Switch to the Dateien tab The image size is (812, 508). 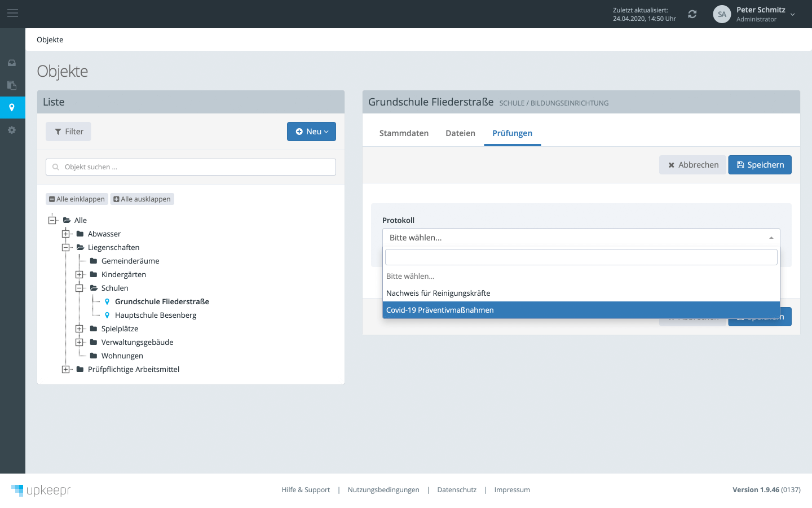click(x=460, y=133)
